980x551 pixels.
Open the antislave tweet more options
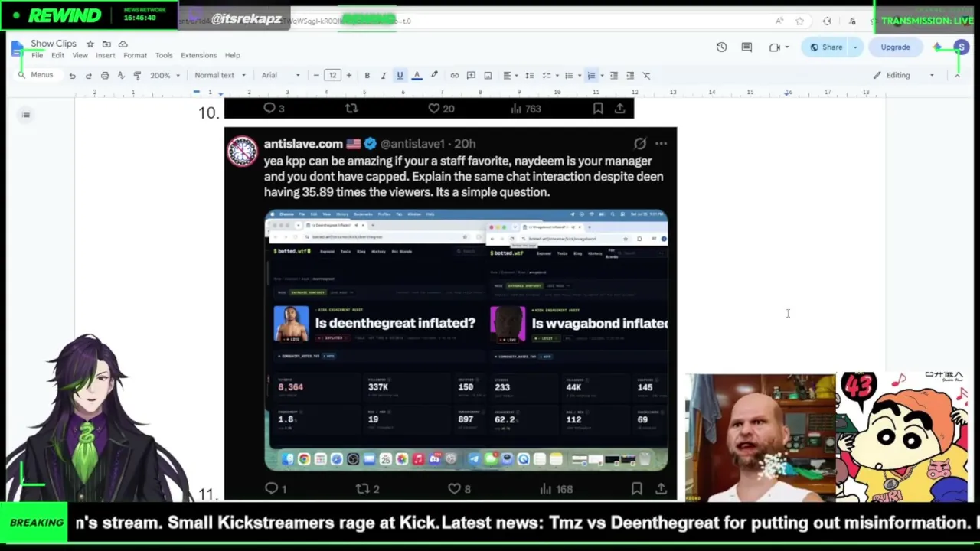click(x=661, y=144)
